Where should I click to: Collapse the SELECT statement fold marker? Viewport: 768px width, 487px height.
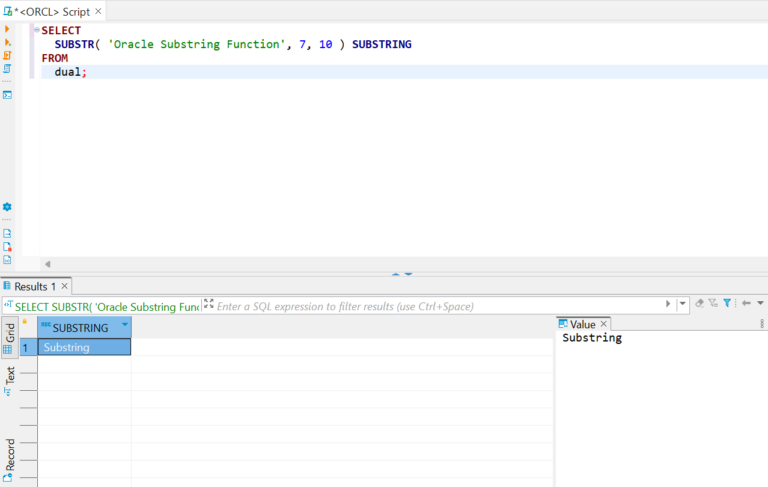coord(37,30)
